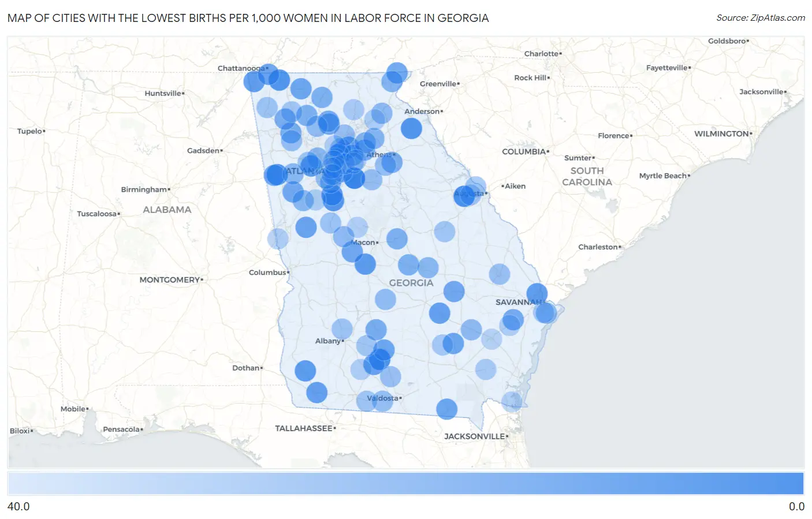This screenshot has height=519, width=812.
Task: Click the Gadsden city label
Action: (203, 151)
